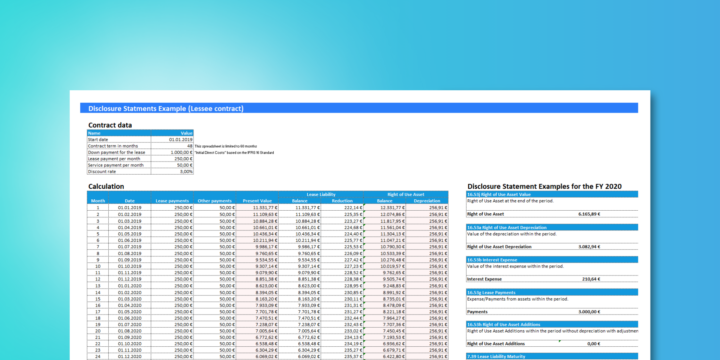This screenshot has height=360, width=720.
Task: Click the date cell 01.06.2019
Action: pyautogui.click(x=129, y=240)
